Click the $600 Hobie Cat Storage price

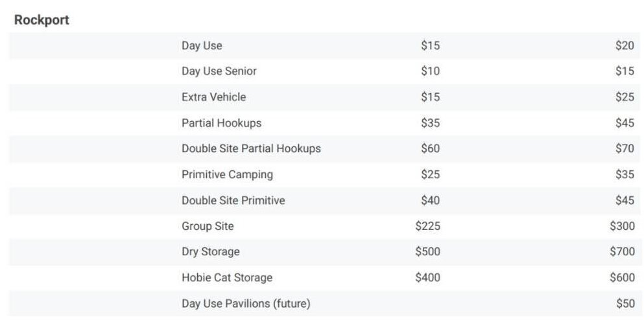[622, 277]
